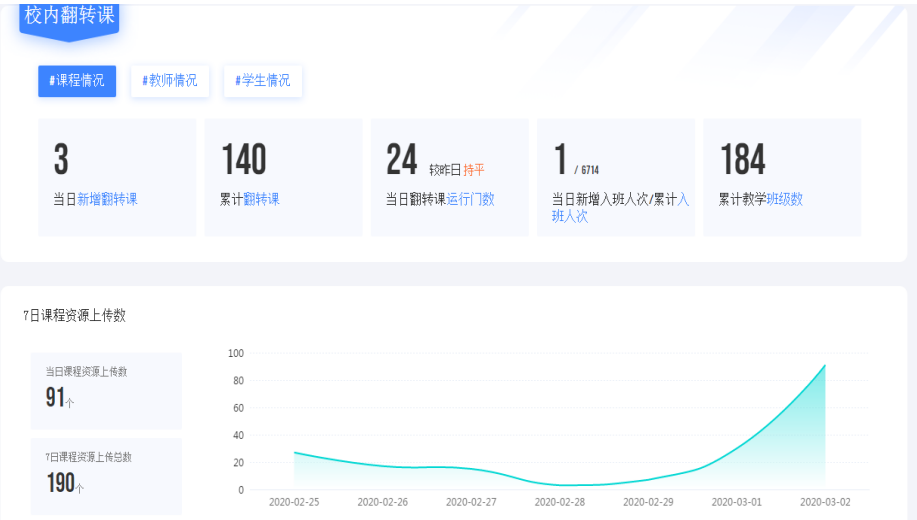Click the blue 翻转课 link under 140
The height and width of the screenshot is (520, 917).
point(262,199)
